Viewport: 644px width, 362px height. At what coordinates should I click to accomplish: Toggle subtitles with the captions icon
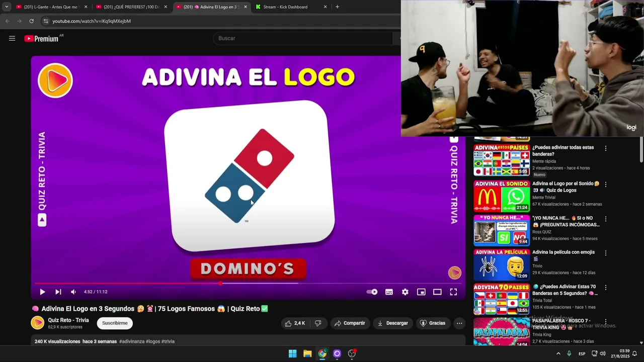pos(389,292)
